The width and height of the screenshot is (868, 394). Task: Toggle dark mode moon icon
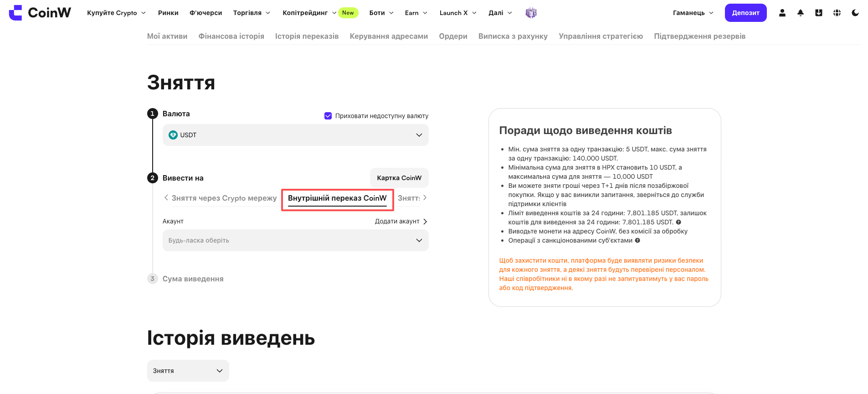[x=855, y=13]
